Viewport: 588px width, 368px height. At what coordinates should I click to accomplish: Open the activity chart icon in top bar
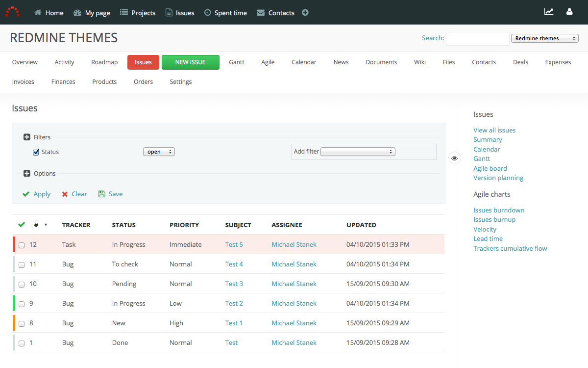(549, 12)
